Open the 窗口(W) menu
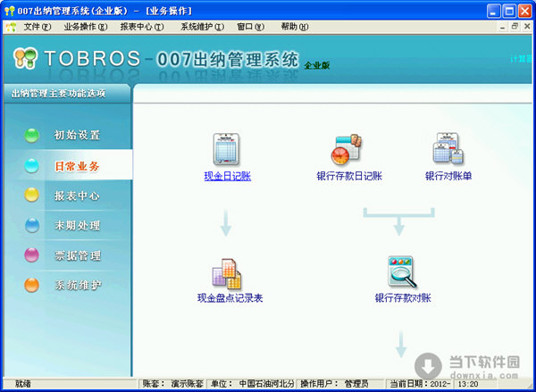Viewport: 536px width, 392px height. (250, 27)
